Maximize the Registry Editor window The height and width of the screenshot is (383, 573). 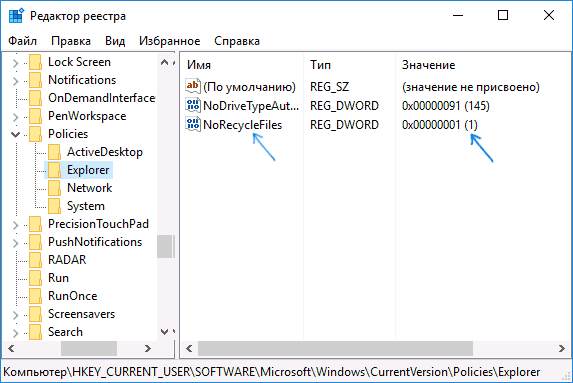[503, 15]
